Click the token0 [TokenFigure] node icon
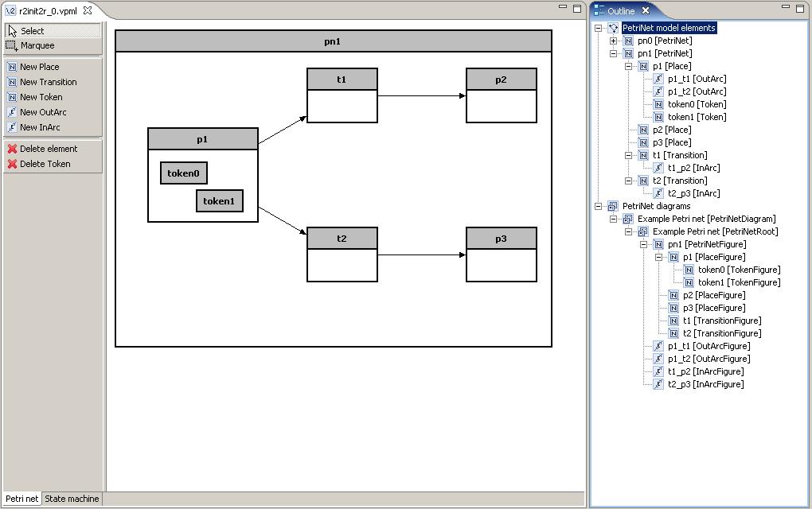 [689, 270]
